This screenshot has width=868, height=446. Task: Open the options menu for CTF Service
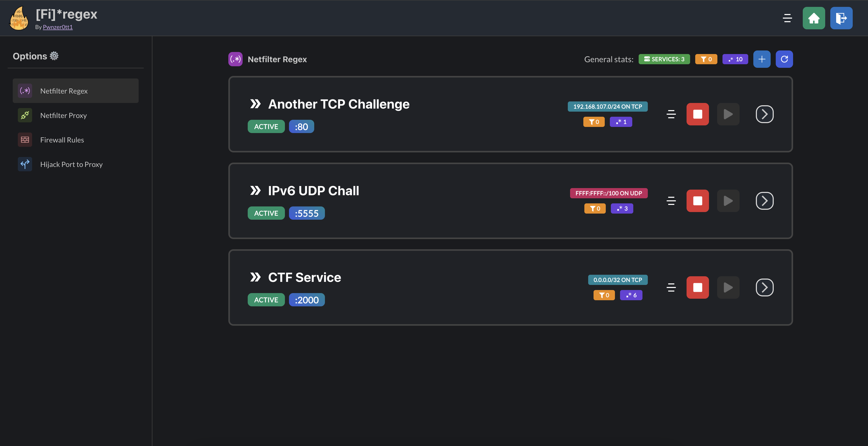pyautogui.click(x=671, y=287)
